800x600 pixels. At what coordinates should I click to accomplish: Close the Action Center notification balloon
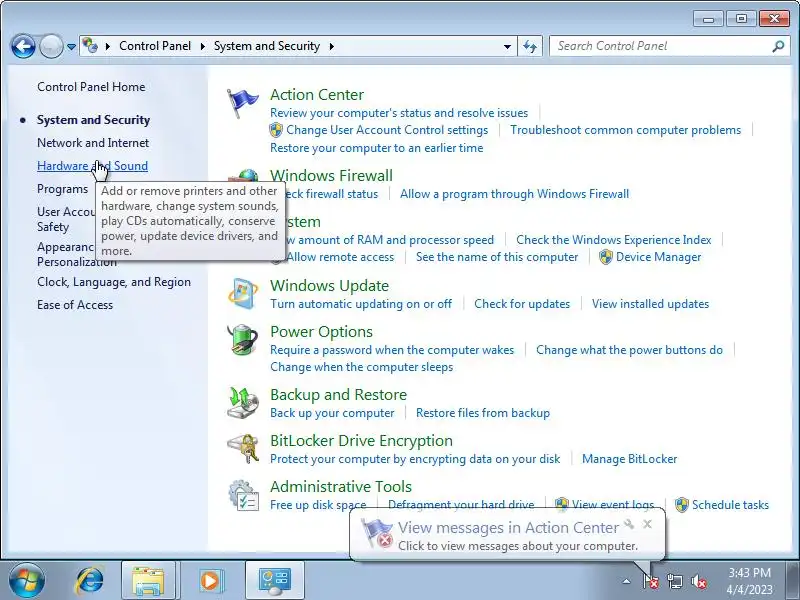(647, 524)
